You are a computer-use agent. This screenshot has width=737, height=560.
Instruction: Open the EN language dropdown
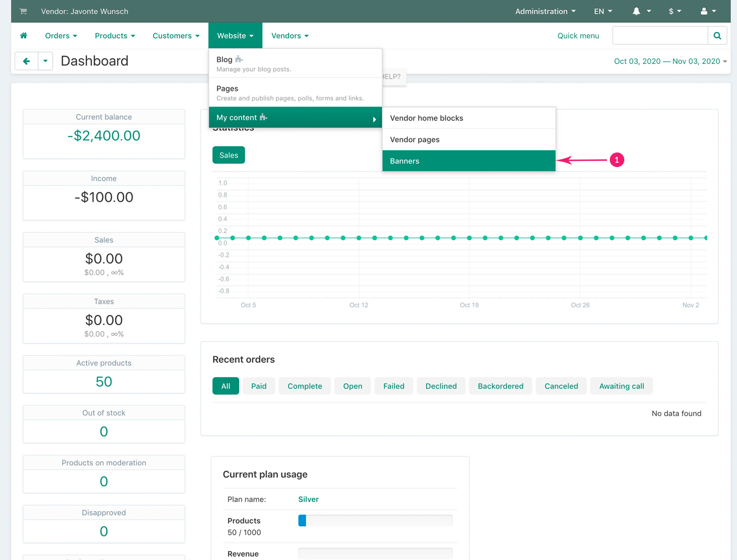tap(602, 11)
